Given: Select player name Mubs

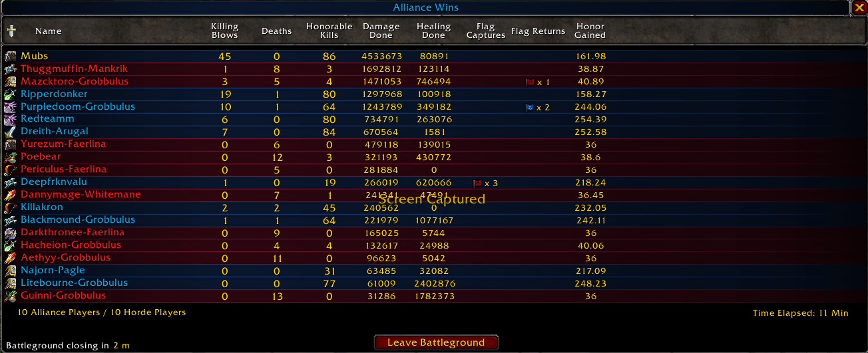Looking at the screenshot, I should (x=34, y=57).
